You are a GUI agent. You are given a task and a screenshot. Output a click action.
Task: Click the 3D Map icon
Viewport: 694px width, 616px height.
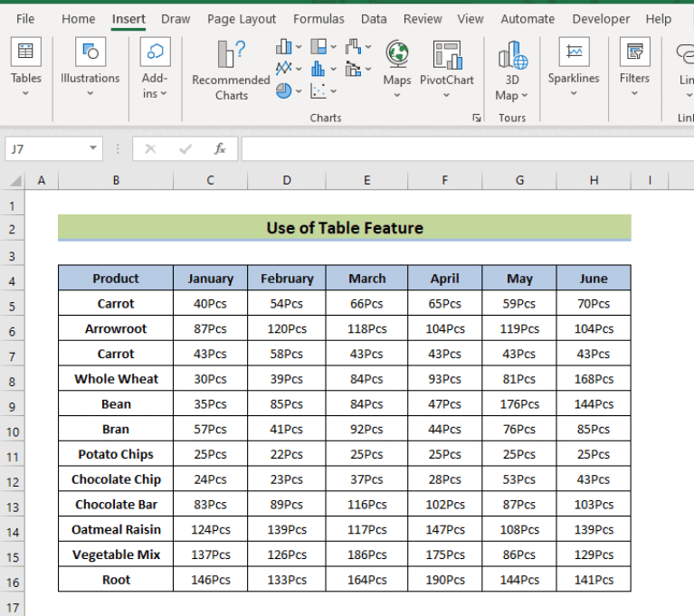pyautogui.click(x=512, y=55)
